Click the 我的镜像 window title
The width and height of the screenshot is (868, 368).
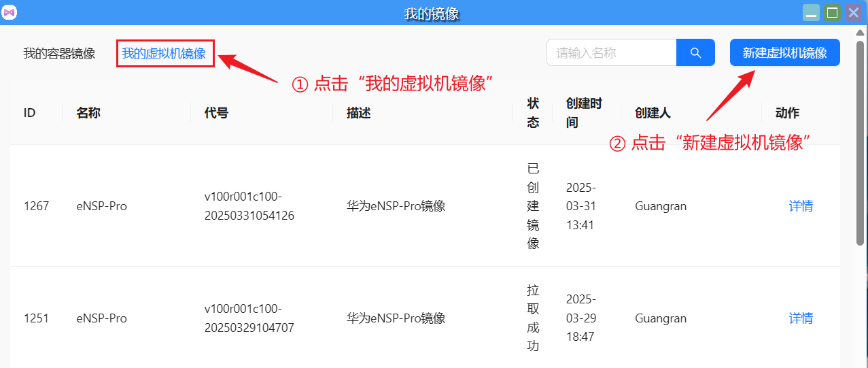[433, 13]
